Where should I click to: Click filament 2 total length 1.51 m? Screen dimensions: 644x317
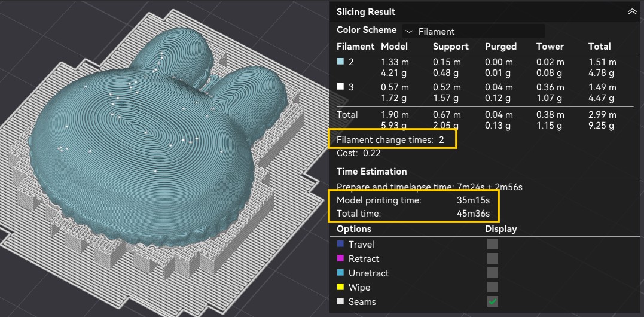click(602, 62)
